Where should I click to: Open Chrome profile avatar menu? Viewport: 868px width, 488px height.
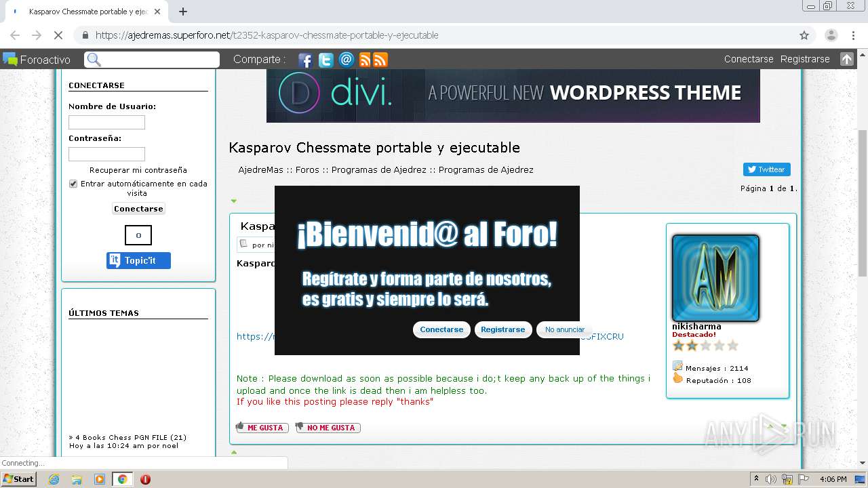(x=831, y=35)
